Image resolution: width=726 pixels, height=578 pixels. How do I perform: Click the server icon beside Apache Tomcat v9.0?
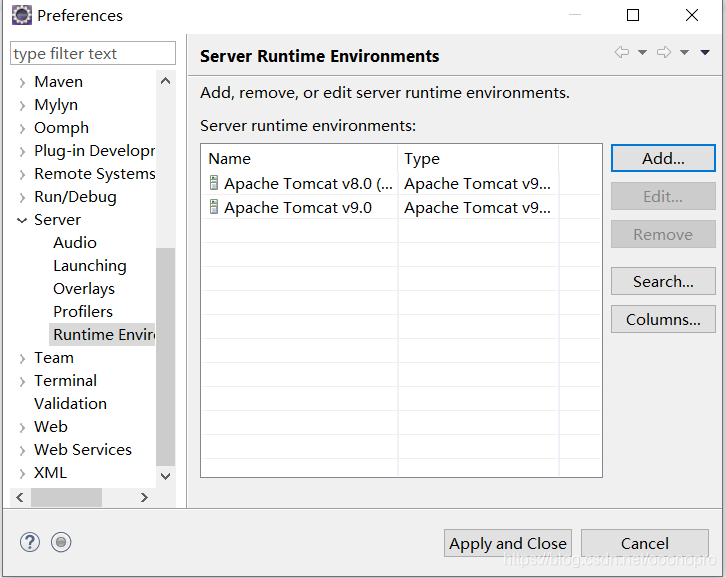point(214,207)
